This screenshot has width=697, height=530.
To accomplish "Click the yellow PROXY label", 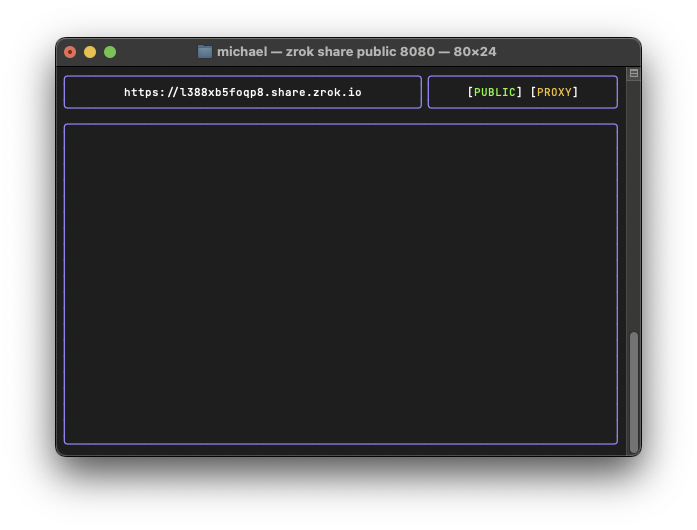I will pos(554,92).
